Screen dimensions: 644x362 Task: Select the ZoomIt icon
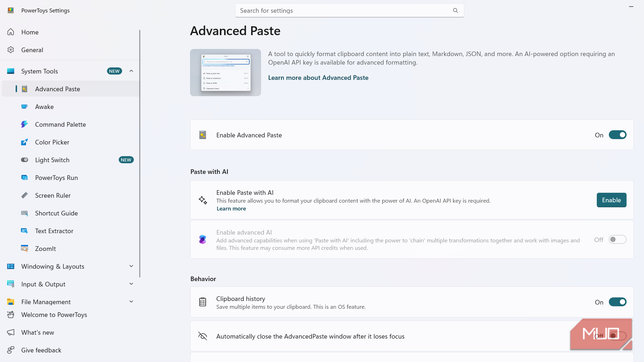coord(25,248)
